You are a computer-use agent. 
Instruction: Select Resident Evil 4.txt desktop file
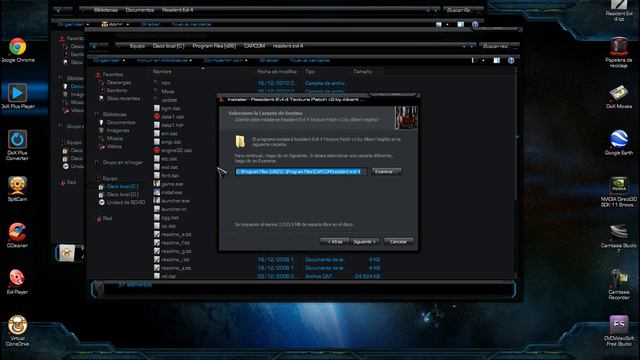619,11
